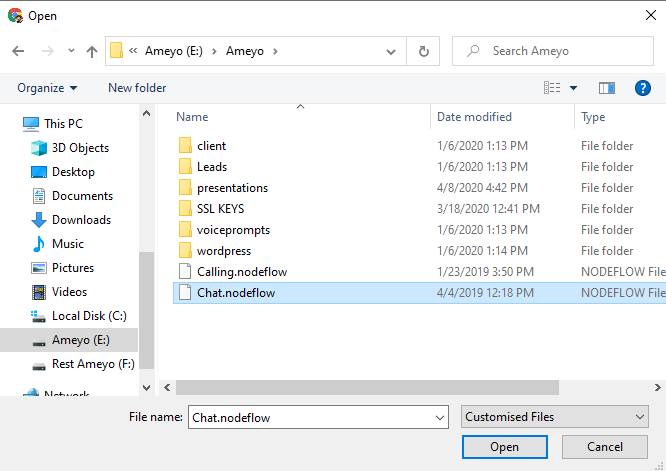The image size is (666, 471).
Task: Click the Open button
Action: (x=505, y=447)
